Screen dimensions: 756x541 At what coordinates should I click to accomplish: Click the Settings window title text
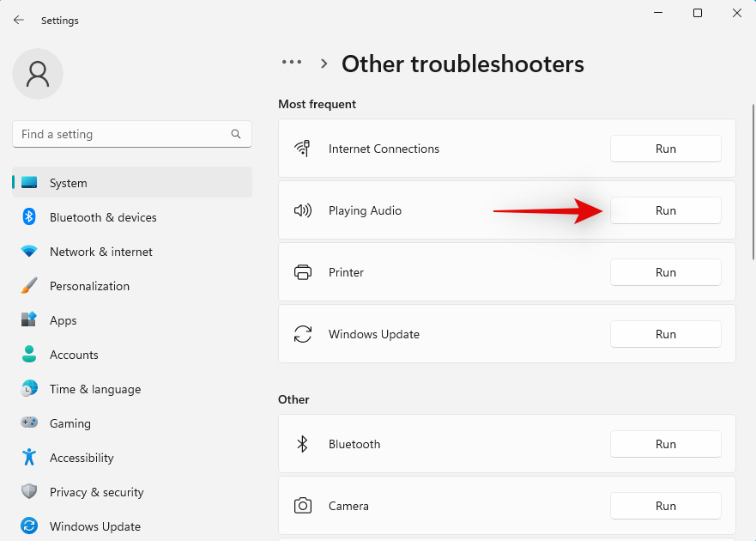[x=60, y=21]
